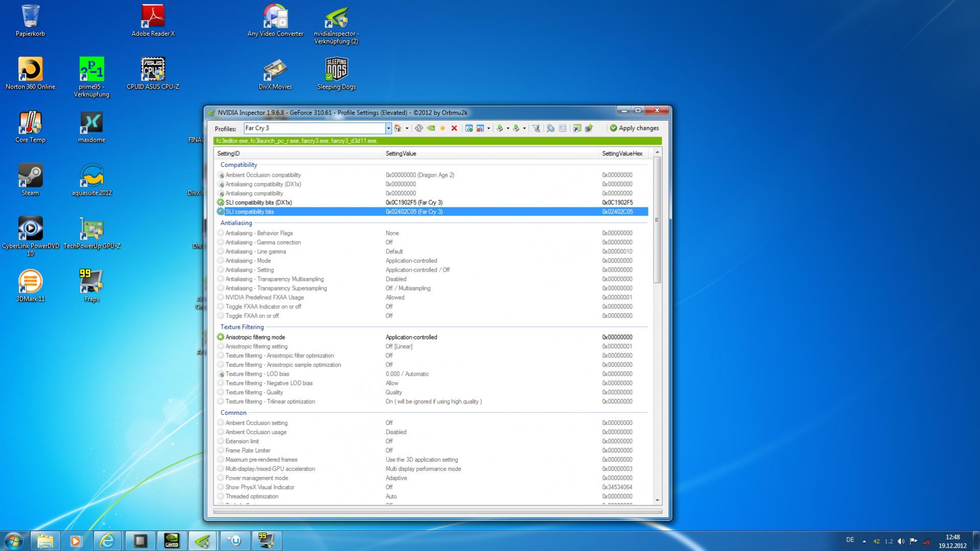Expand the dropdown arrow next to the home icon
The image size is (980, 551).
coord(407,128)
